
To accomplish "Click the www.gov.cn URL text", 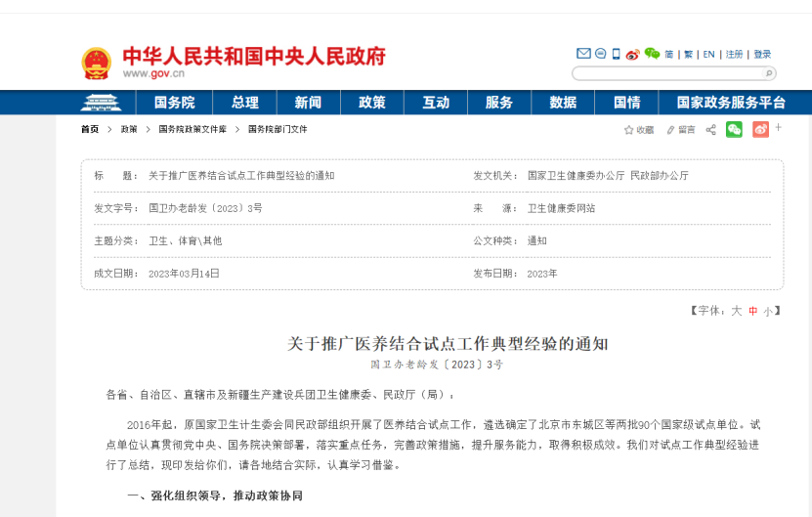I will 153,73.
